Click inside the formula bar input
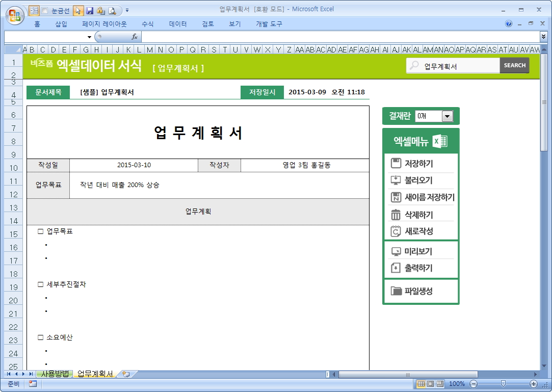Viewport: 552px width, 392px height. (x=340, y=37)
